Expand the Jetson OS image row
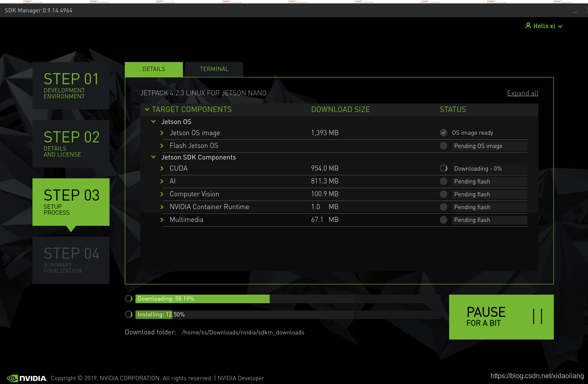The image size is (588, 384). [x=162, y=133]
